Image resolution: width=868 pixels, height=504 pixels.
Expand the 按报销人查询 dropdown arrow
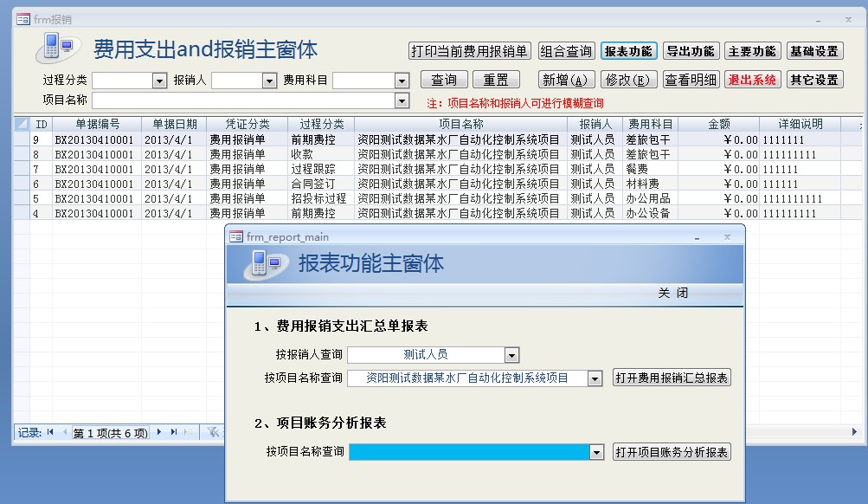(512, 355)
